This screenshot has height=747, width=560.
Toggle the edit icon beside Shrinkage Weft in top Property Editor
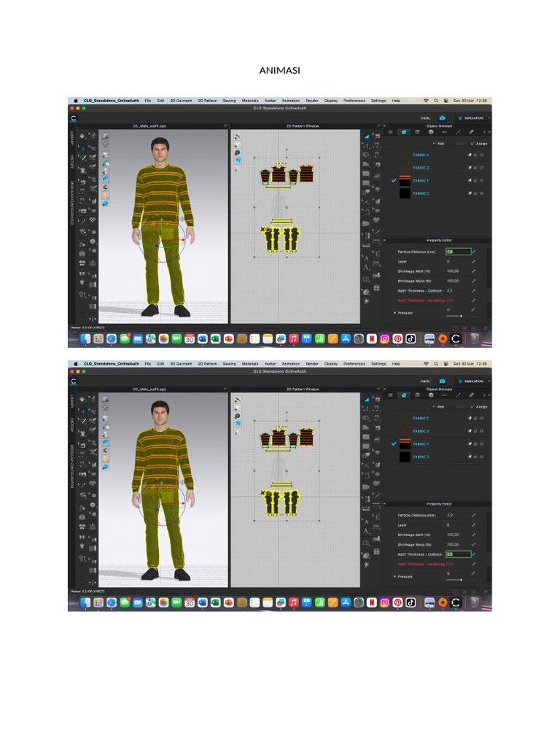pyautogui.click(x=473, y=271)
